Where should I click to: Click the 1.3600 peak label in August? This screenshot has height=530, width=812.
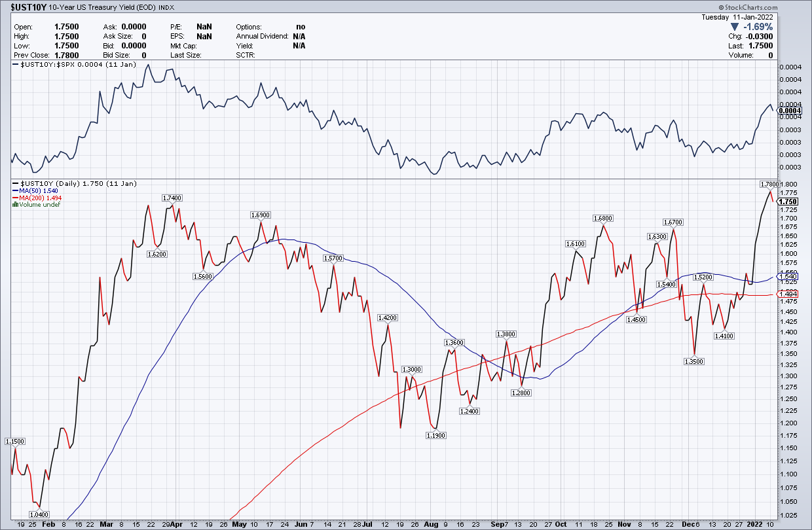point(454,342)
